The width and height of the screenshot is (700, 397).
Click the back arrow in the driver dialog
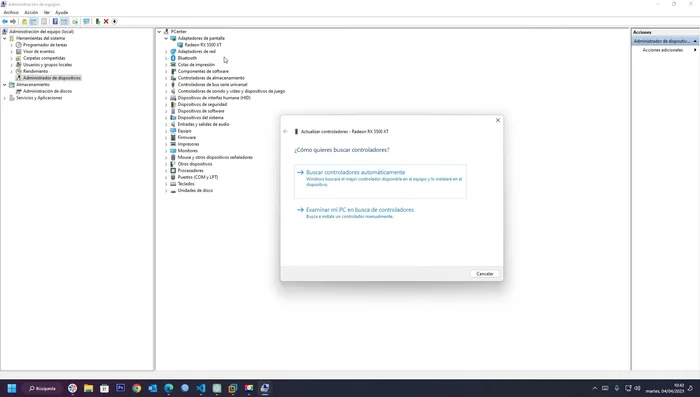[x=285, y=131]
